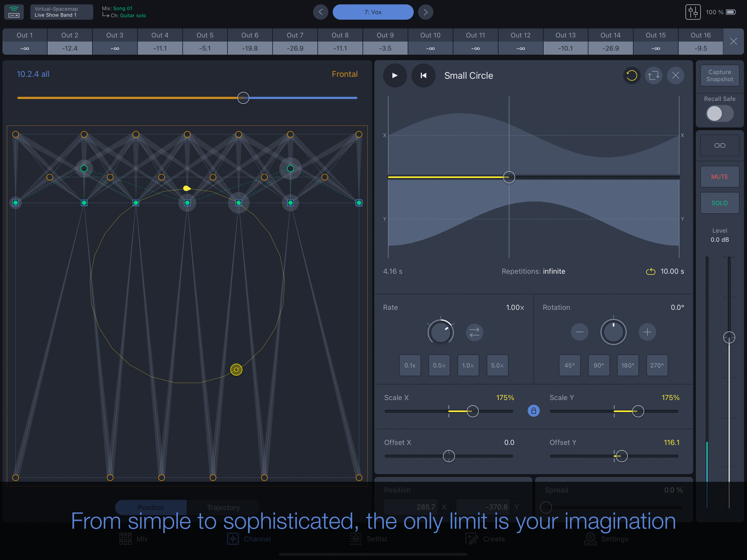Toggle the link channels icon
Viewport: 747px width, 560px height.
point(719,145)
